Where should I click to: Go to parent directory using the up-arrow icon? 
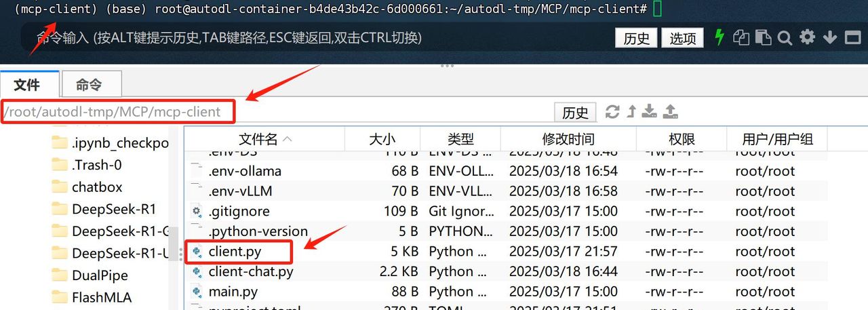click(631, 112)
